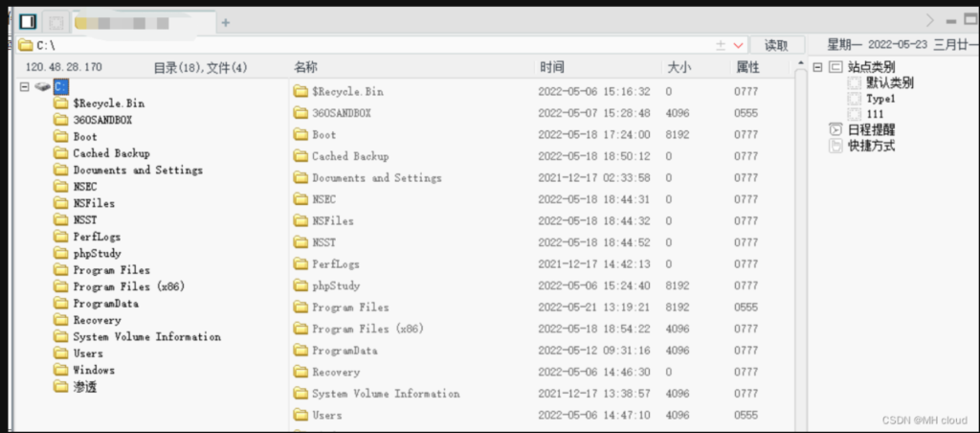Image resolution: width=980 pixels, height=433 pixels.
Task: Select $Recycle.Bin folder icon in file list
Action: [301, 91]
